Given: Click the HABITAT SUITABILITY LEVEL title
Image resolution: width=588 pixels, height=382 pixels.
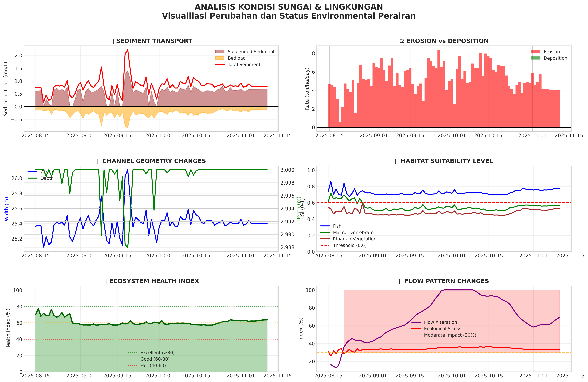Looking at the screenshot, I should pos(444,161).
